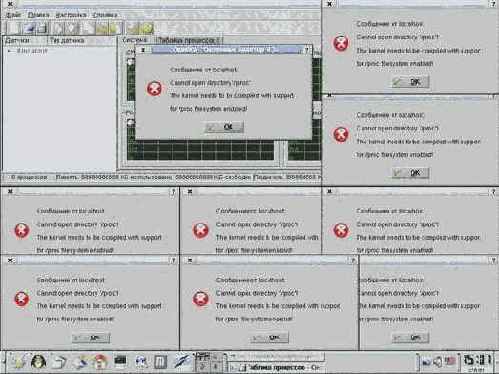Click OK in the bottom-right error dialog
The width and height of the screenshot is (499, 374).
(410, 338)
